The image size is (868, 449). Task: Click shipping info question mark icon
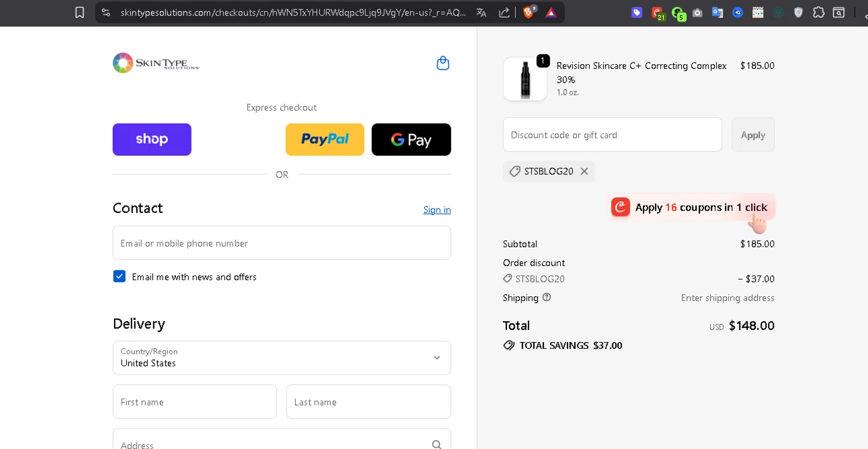pos(546,297)
